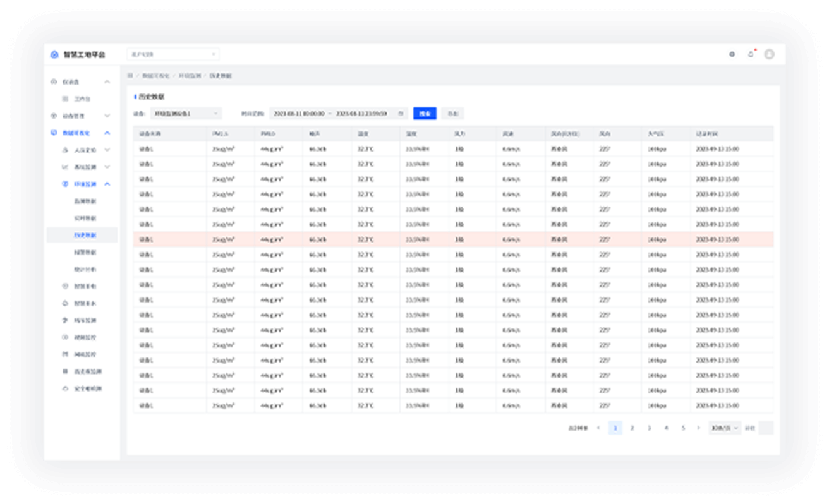Click the breadcrumb home icon
Image resolution: width=829 pixels, height=504 pixels.
click(x=130, y=75)
